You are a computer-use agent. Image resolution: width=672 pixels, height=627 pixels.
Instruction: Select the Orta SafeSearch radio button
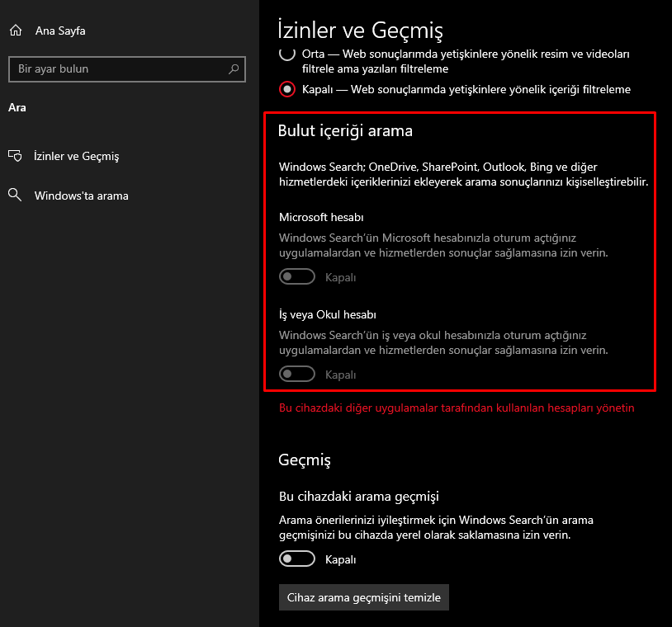click(287, 54)
